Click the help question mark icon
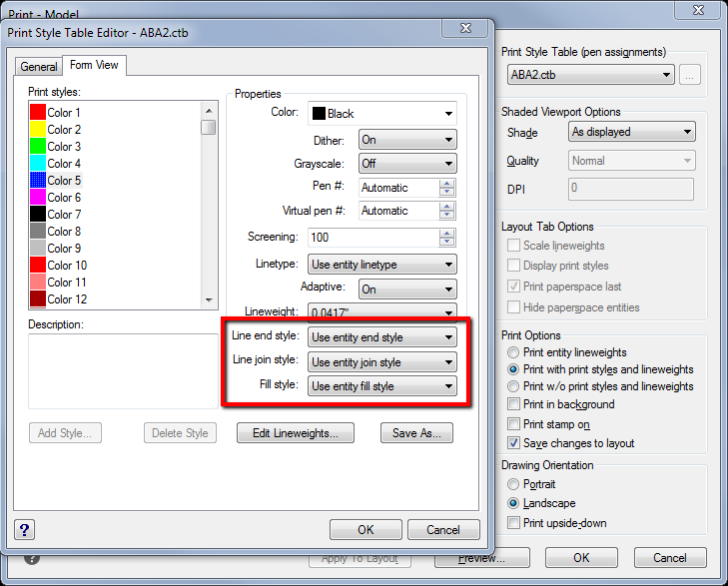 (x=26, y=529)
